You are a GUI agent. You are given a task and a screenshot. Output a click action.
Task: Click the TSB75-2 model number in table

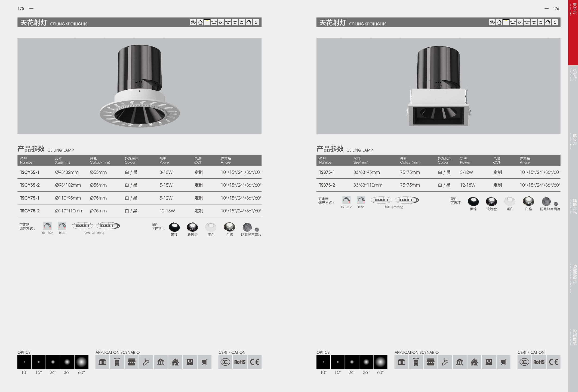pyautogui.click(x=327, y=185)
